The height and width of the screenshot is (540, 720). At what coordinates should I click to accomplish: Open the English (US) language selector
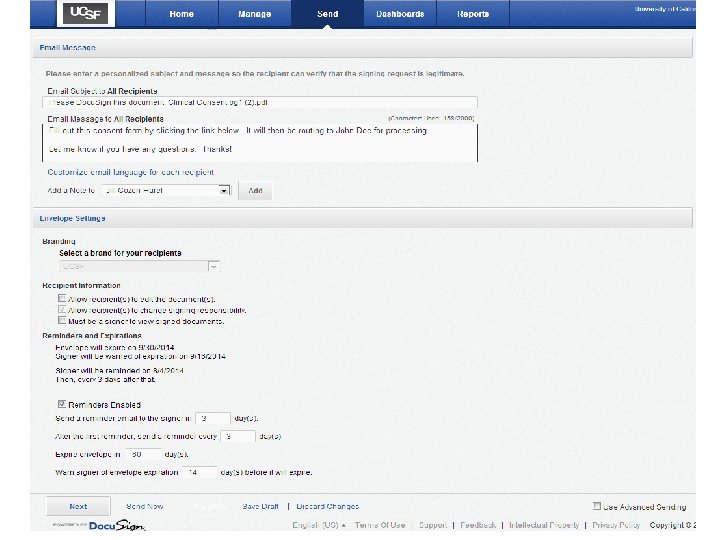[x=319, y=525]
